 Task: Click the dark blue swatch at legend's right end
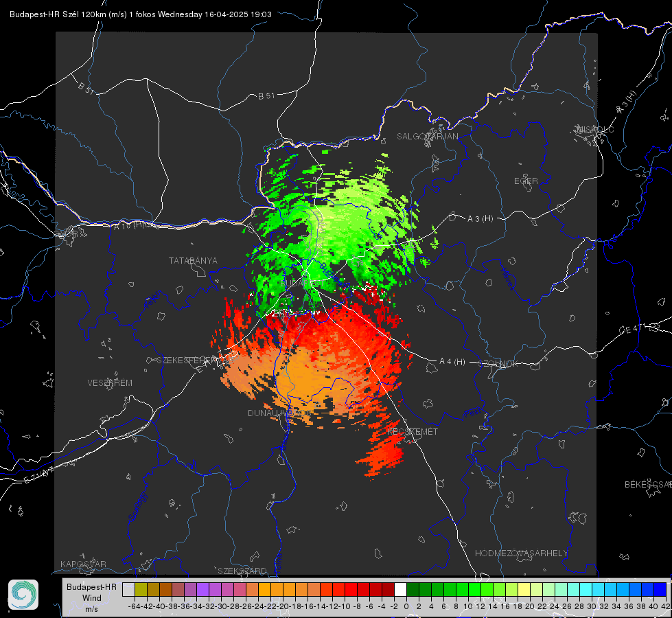[x=660, y=589]
